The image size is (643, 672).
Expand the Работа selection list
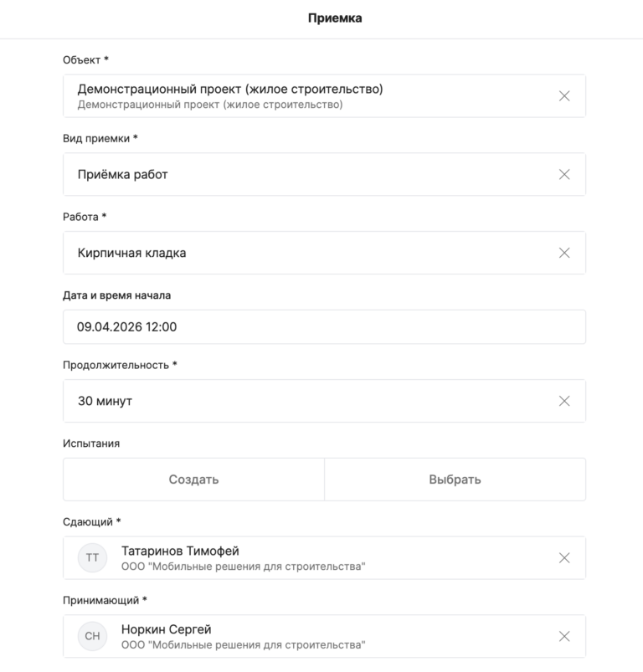(301, 253)
